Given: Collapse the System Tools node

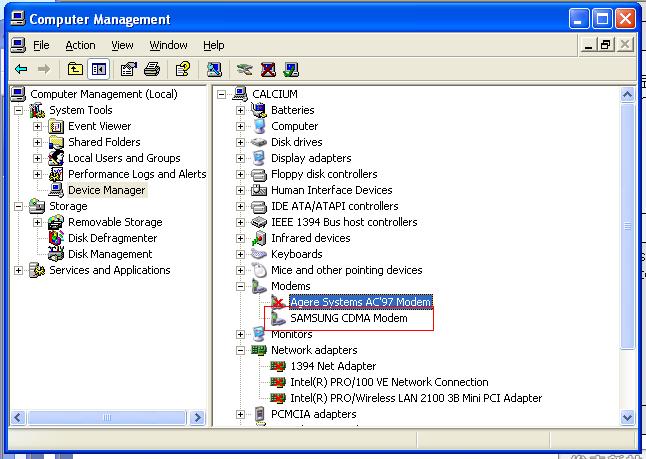Looking at the screenshot, I should pyautogui.click(x=18, y=110).
